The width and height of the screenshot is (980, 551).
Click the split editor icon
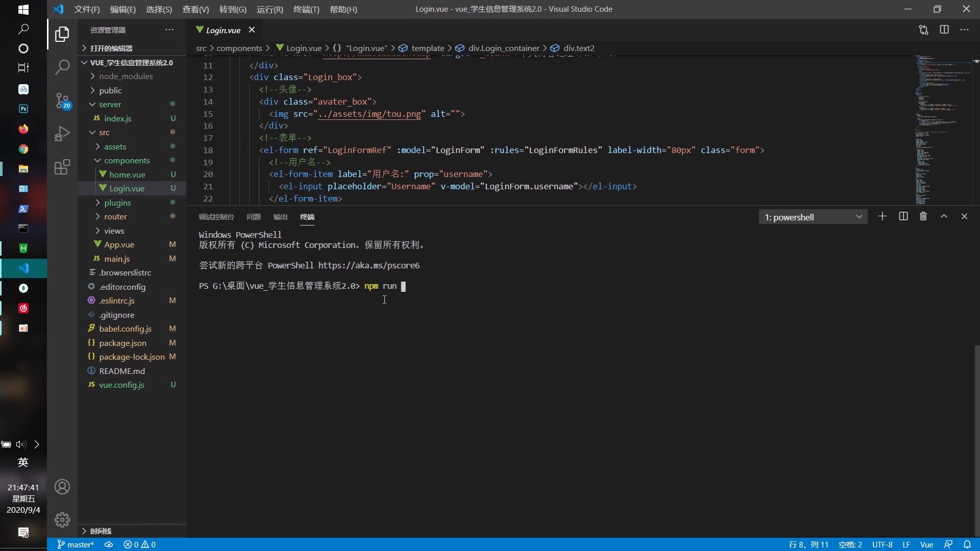(x=944, y=30)
